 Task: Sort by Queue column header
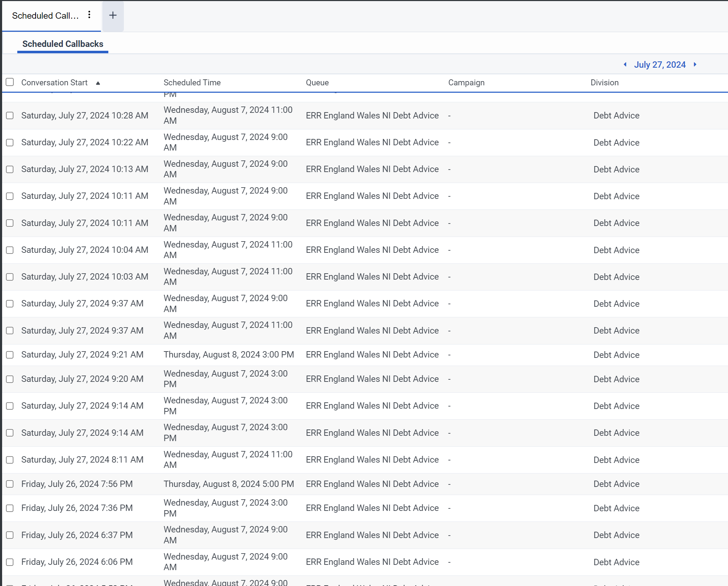[317, 83]
